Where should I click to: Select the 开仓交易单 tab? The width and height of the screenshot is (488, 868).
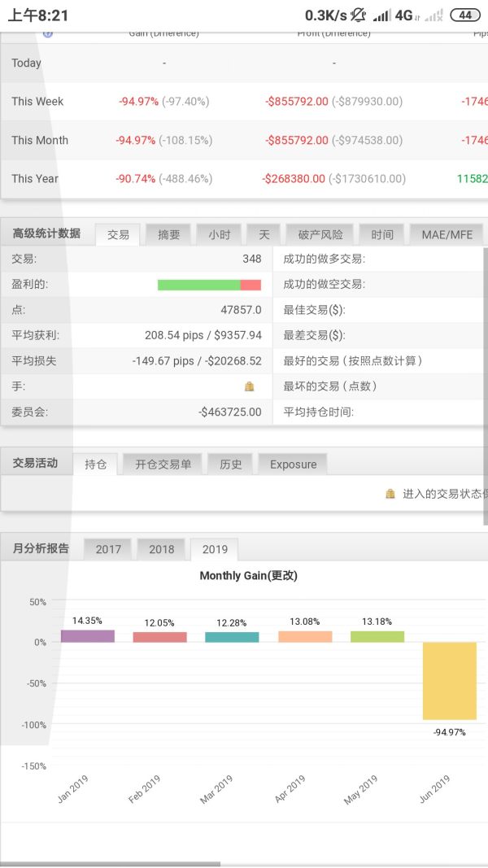[163, 465]
